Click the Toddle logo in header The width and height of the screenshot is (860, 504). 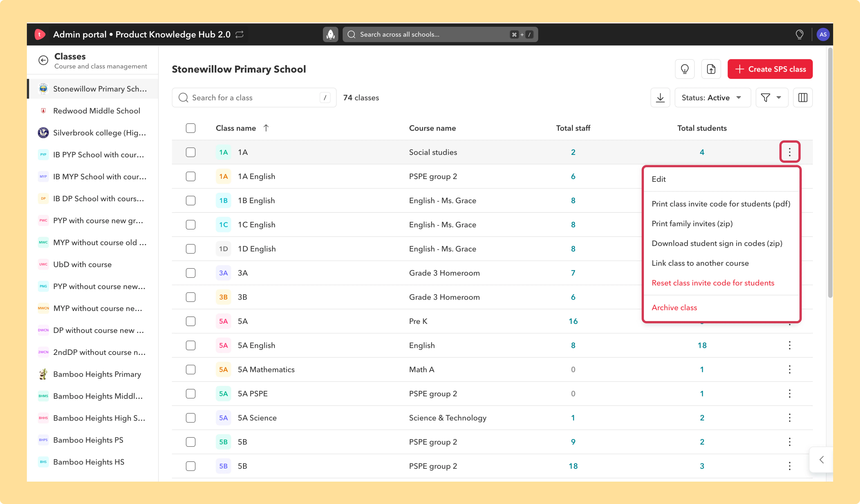click(x=40, y=34)
